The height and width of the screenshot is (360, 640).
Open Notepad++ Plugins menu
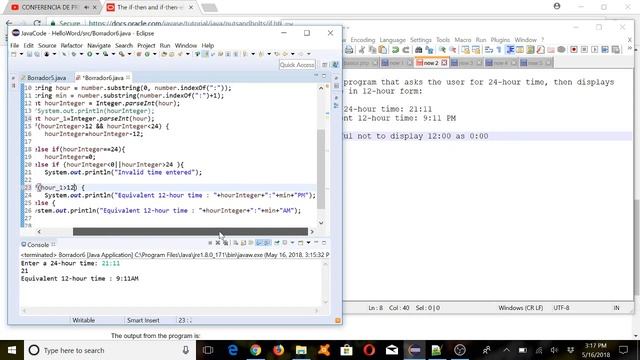click(500, 40)
